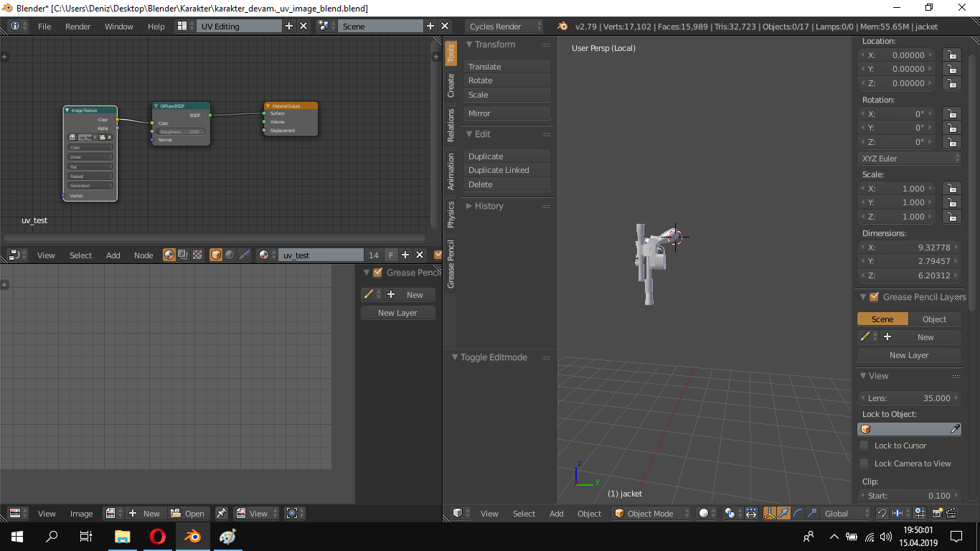
Task: Switch to the Object tab in Grease Pencil Layers
Action: click(935, 319)
